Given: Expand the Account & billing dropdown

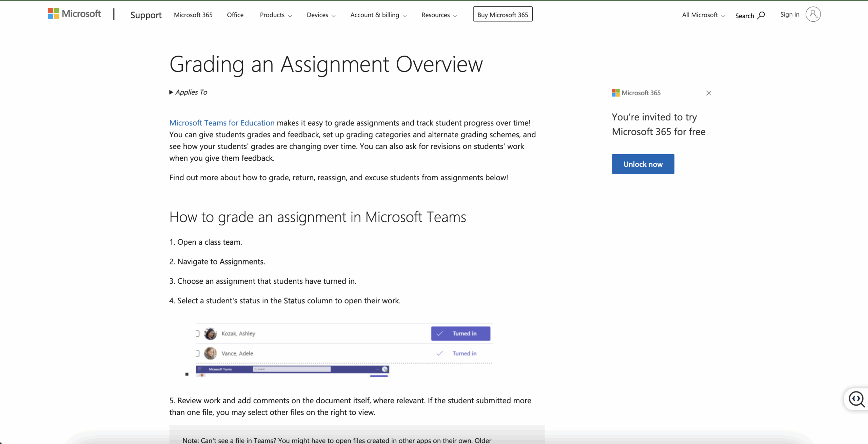Looking at the screenshot, I should click(x=378, y=15).
